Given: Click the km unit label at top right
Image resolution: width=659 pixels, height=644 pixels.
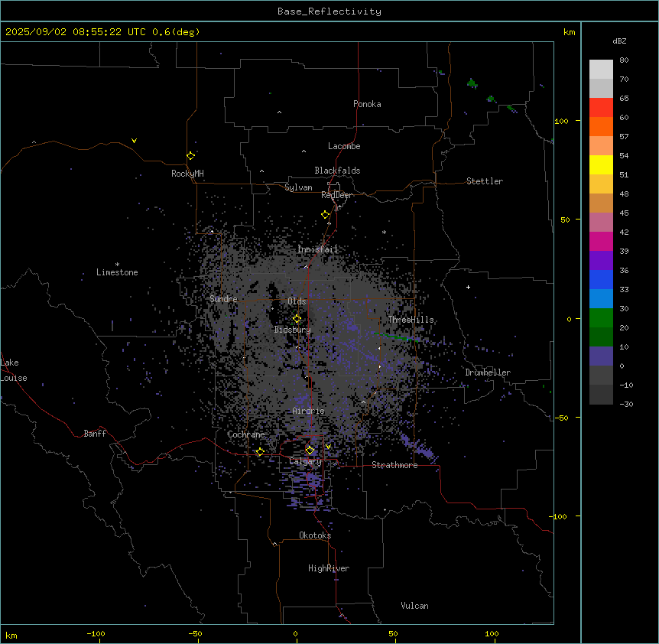Looking at the screenshot, I should [x=569, y=32].
